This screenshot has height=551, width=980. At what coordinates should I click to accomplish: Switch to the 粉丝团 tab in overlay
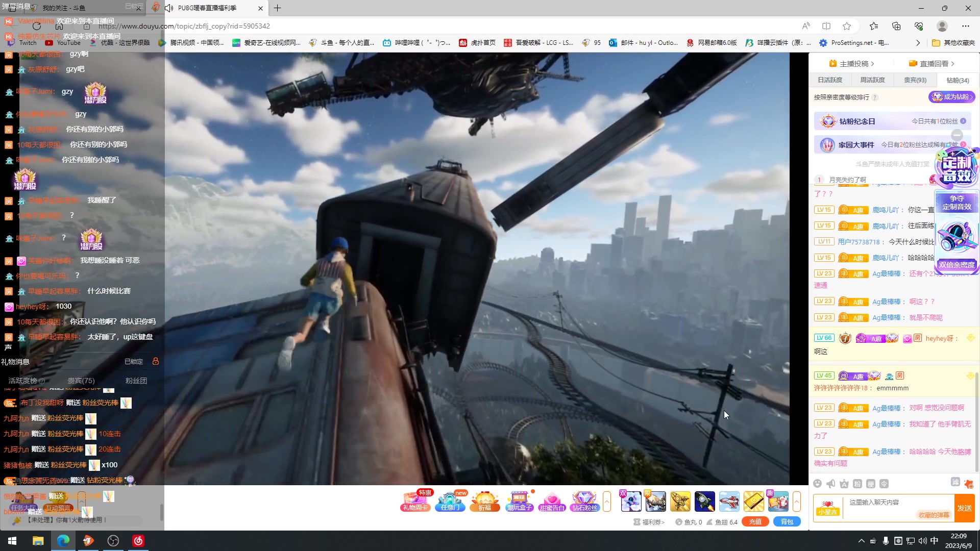(x=136, y=381)
